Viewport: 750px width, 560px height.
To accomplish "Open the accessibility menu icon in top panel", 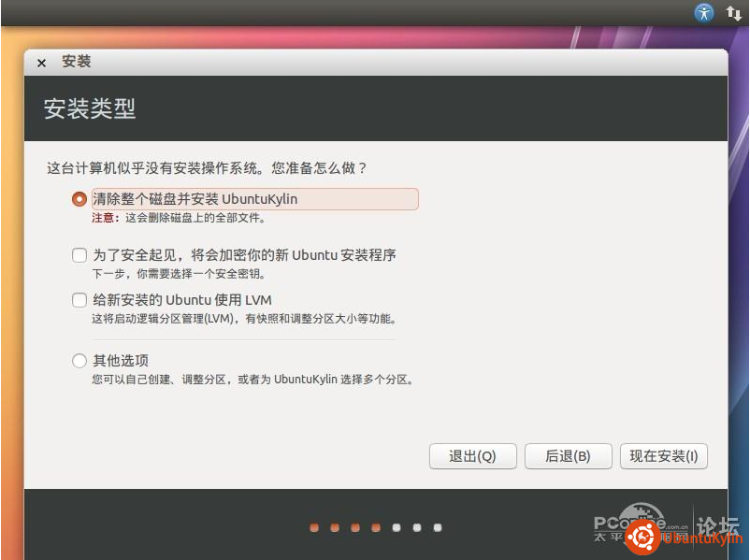I will click(703, 13).
